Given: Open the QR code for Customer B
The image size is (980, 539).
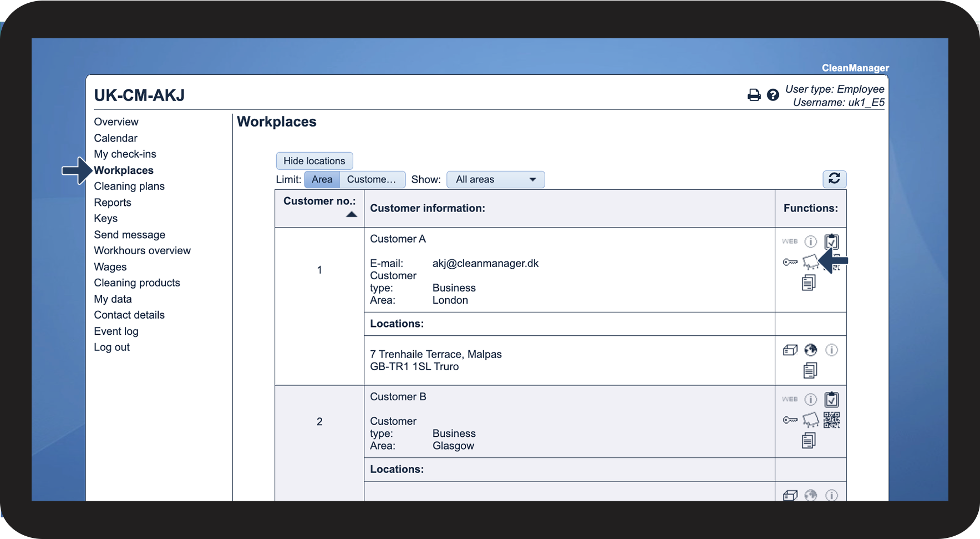Looking at the screenshot, I should [x=831, y=420].
